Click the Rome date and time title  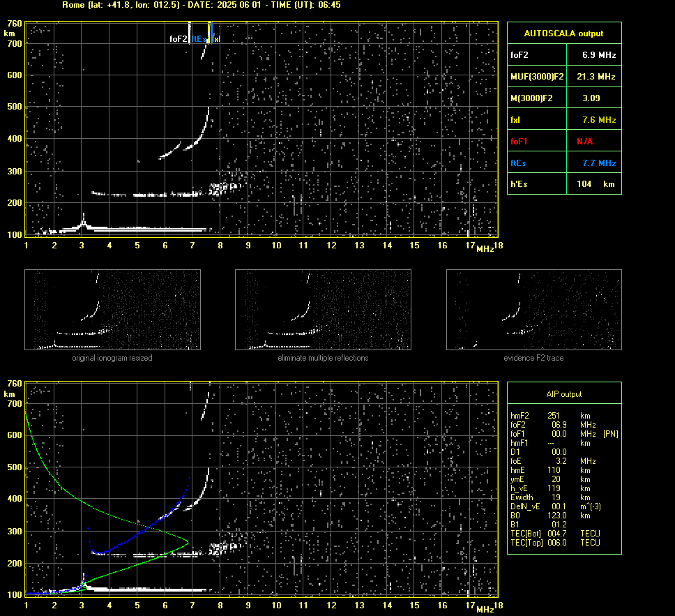(x=202, y=5)
